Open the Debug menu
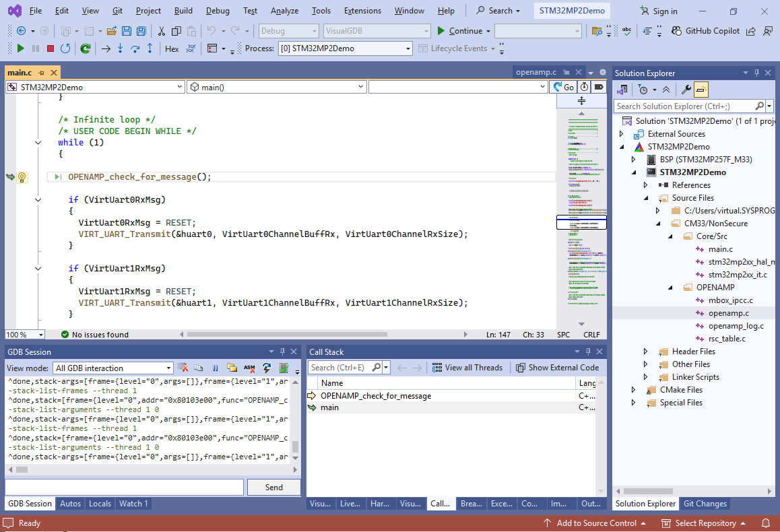Image resolution: width=780 pixels, height=532 pixels. [218, 11]
